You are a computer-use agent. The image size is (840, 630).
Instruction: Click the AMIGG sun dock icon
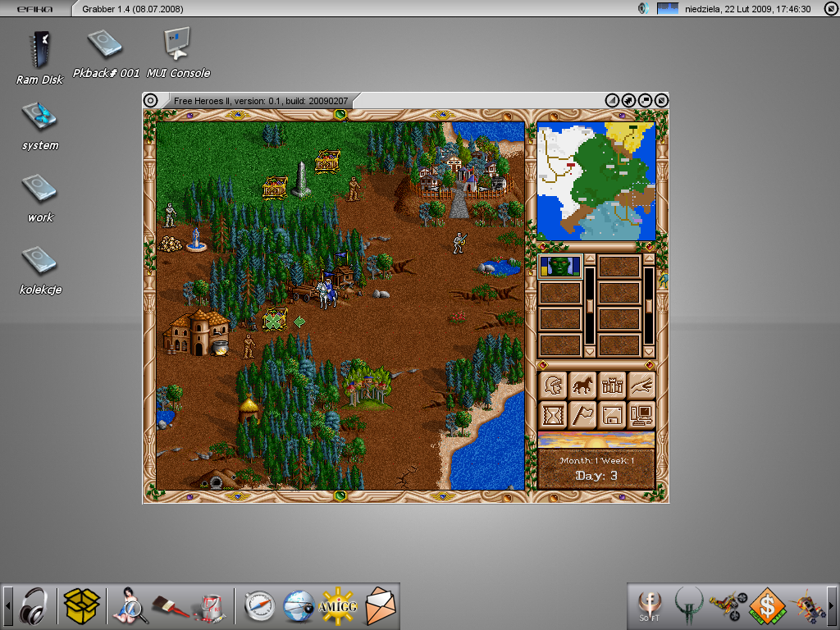pyautogui.click(x=338, y=606)
